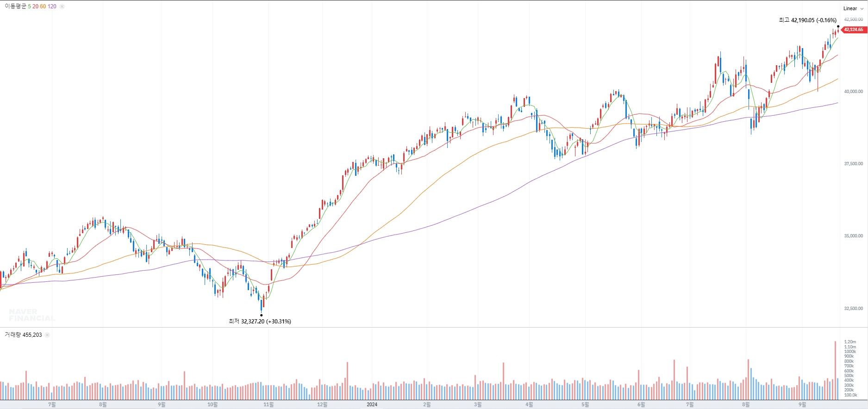
Task: Remove the 이동평균 moving average indicator
Action: [x=62, y=6]
